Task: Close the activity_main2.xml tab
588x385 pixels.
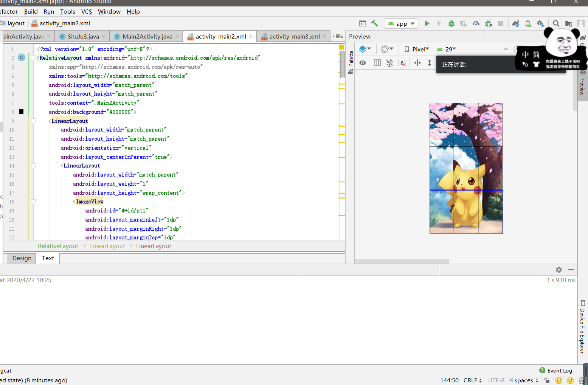Action: click(251, 37)
